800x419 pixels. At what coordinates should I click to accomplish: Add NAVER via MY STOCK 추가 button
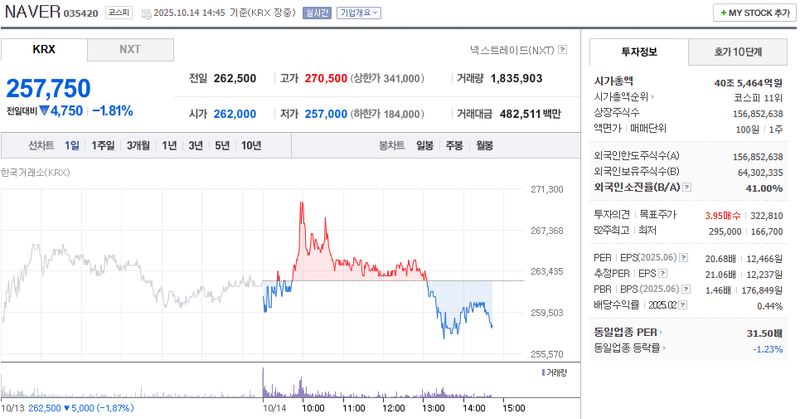[x=749, y=13]
